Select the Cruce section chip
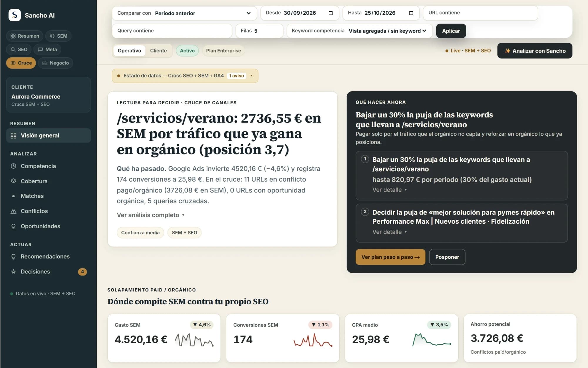The width and height of the screenshot is (588, 368). (21, 63)
